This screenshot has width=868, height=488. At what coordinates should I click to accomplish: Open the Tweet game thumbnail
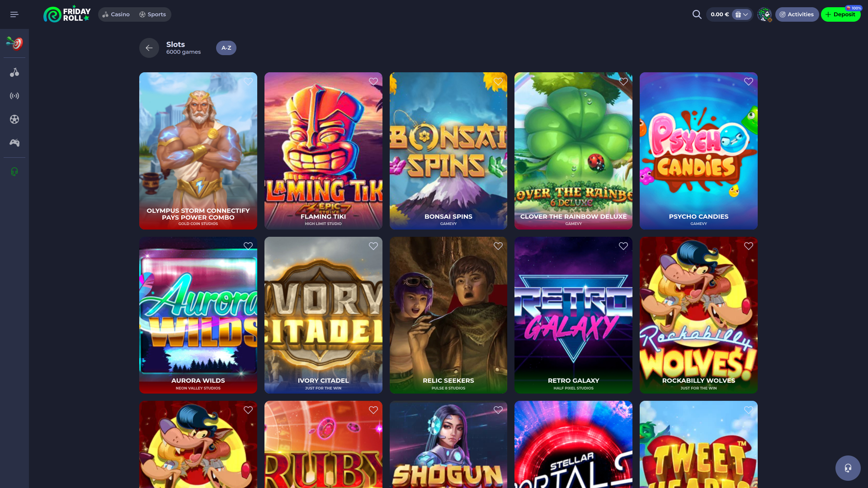698,445
